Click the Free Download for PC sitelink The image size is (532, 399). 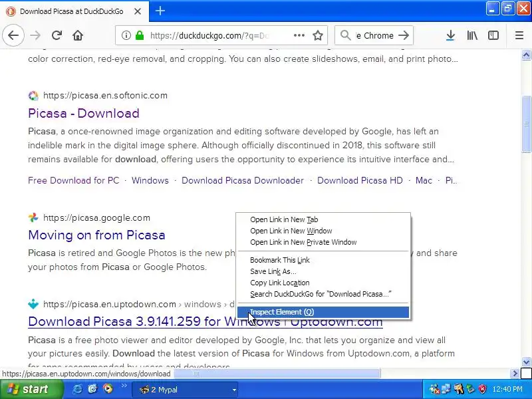74,180
